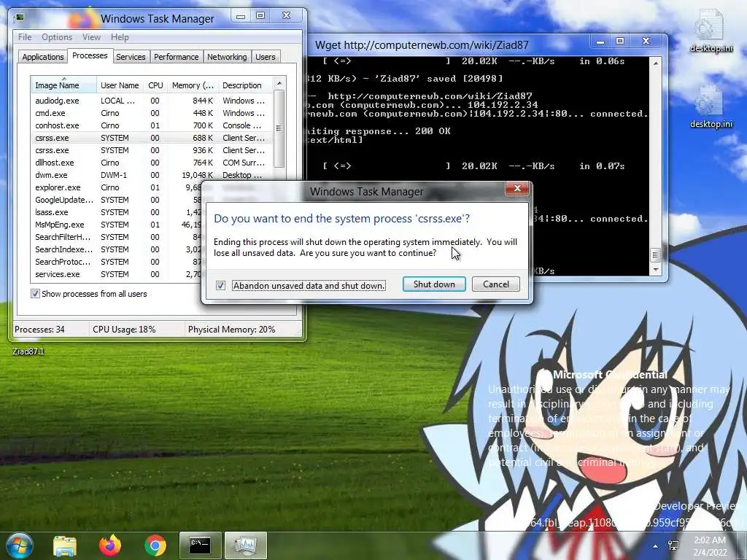Image resolution: width=747 pixels, height=560 pixels.
Task: Select the upper desktop.ini desktop icon
Action: [711, 31]
